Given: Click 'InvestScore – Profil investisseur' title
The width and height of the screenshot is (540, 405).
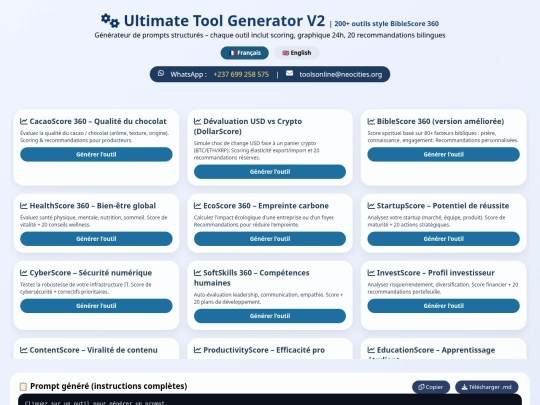Looking at the screenshot, I should (436, 273).
